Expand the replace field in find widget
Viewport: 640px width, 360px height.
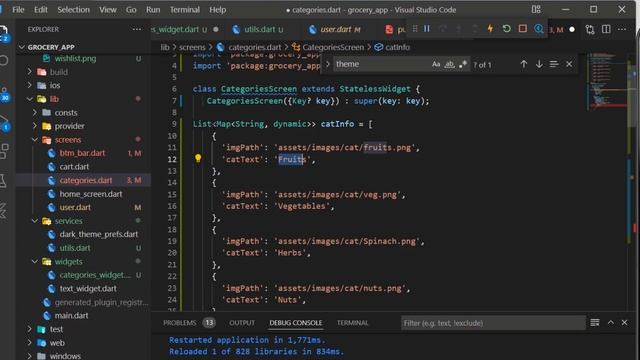[327, 64]
